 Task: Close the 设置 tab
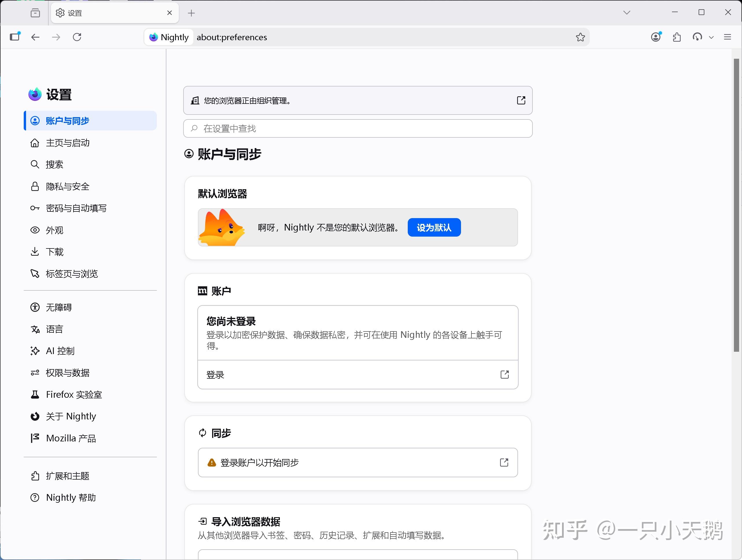pyautogui.click(x=169, y=13)
